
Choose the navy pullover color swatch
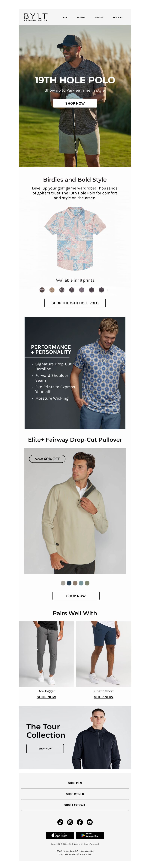pos(69,583)
